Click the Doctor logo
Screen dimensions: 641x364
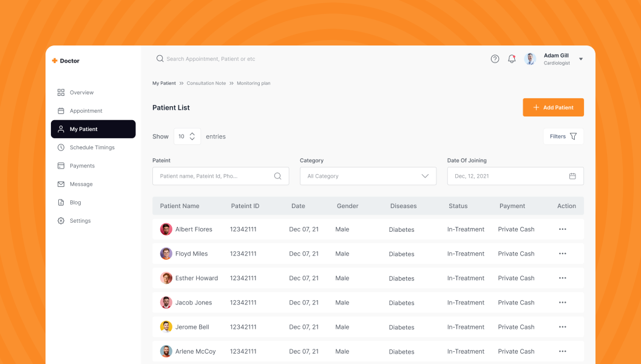point(66,61)
